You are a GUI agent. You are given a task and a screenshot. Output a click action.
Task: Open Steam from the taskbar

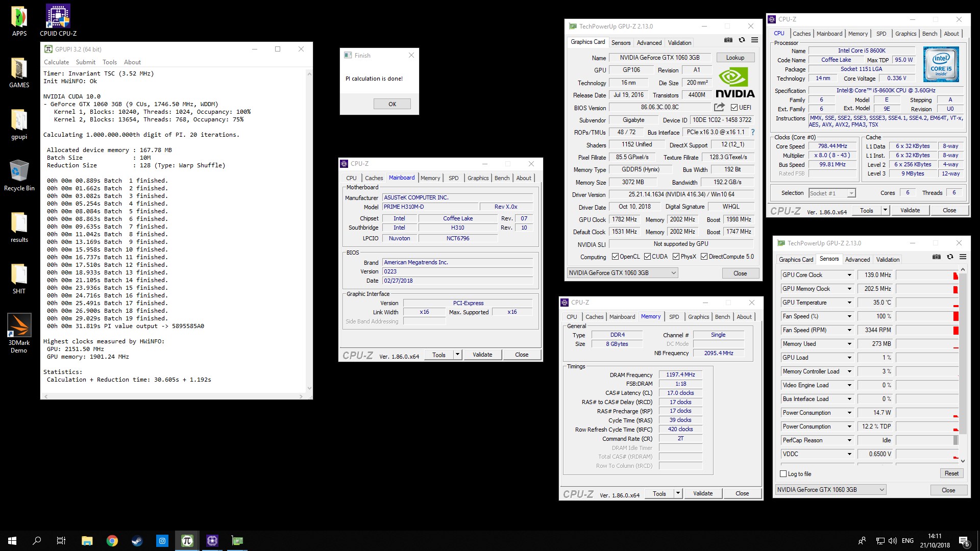point(137,541)
